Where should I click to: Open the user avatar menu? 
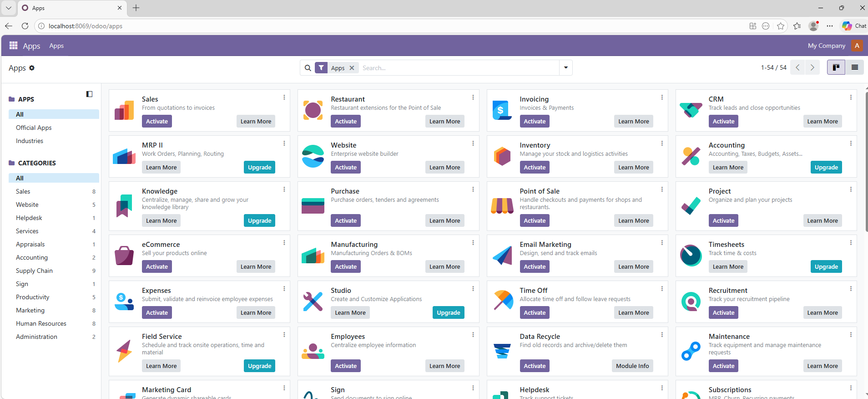tap(857, 46)
